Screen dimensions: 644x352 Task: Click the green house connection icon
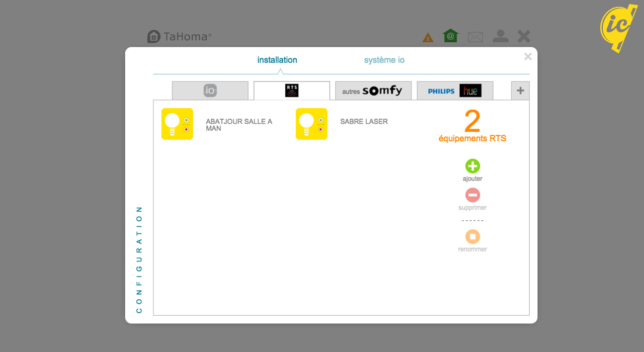pos(450,36)
